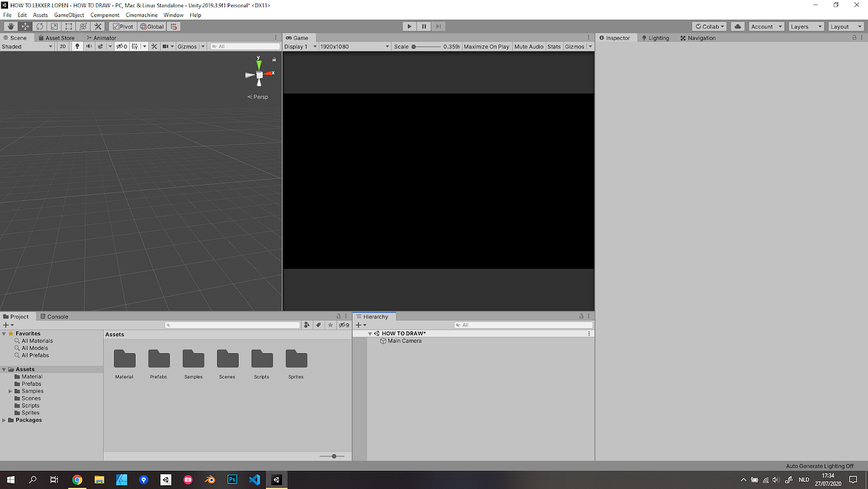This screenshot has width=868, height=489.
Task: Toggle scene audio speaker button
Action: coord(89,47)
